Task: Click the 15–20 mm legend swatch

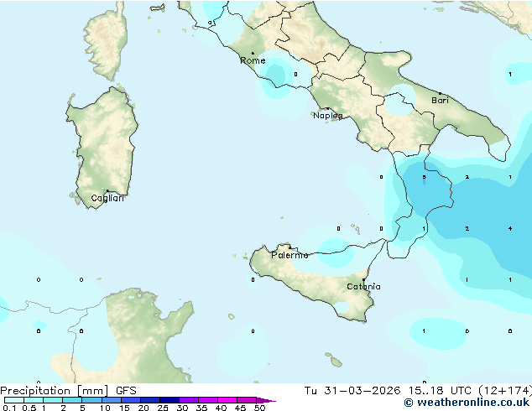Action: (131, 400)
